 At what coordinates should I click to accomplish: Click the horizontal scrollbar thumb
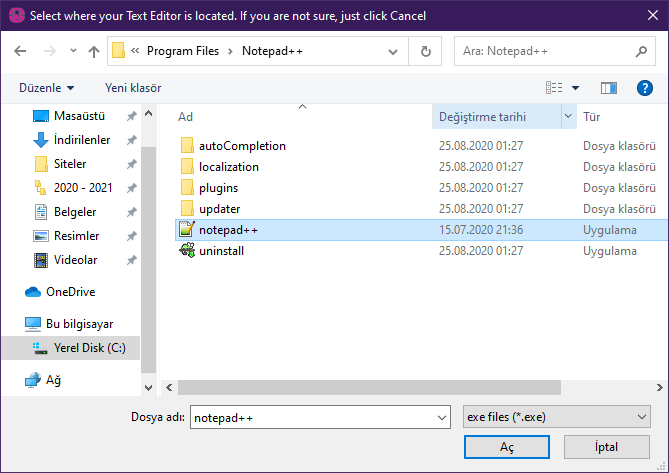(369, 388)
